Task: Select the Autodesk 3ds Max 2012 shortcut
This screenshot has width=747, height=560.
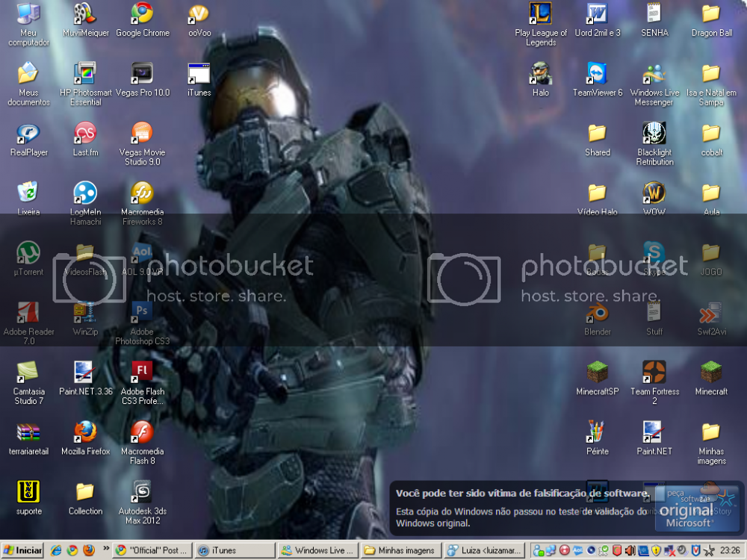Action: (143, 503)
